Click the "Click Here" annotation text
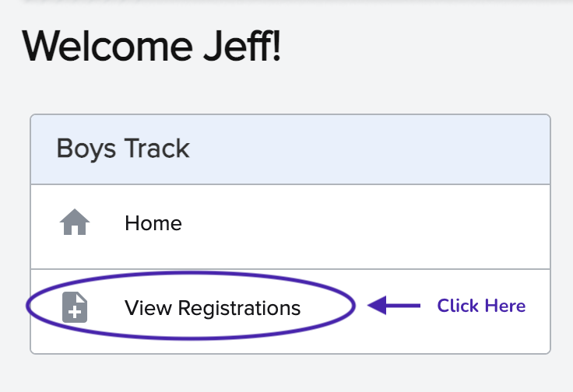The image size is (573, 392). coord(481,306)
